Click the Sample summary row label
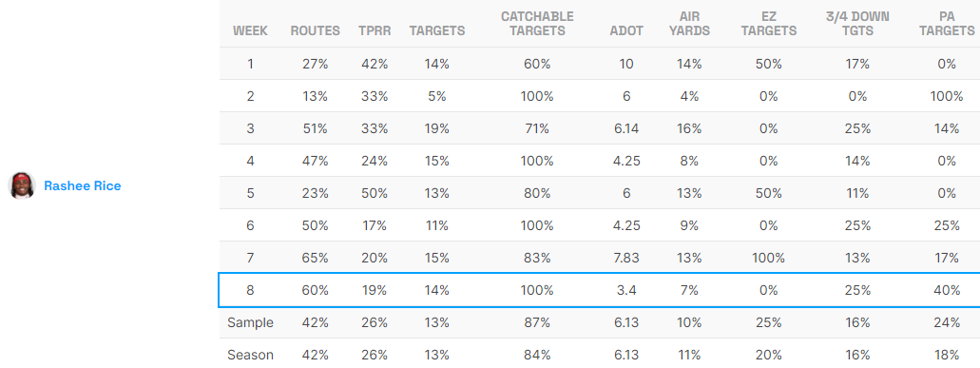This screenshot has width=980, height=368. 250,322
